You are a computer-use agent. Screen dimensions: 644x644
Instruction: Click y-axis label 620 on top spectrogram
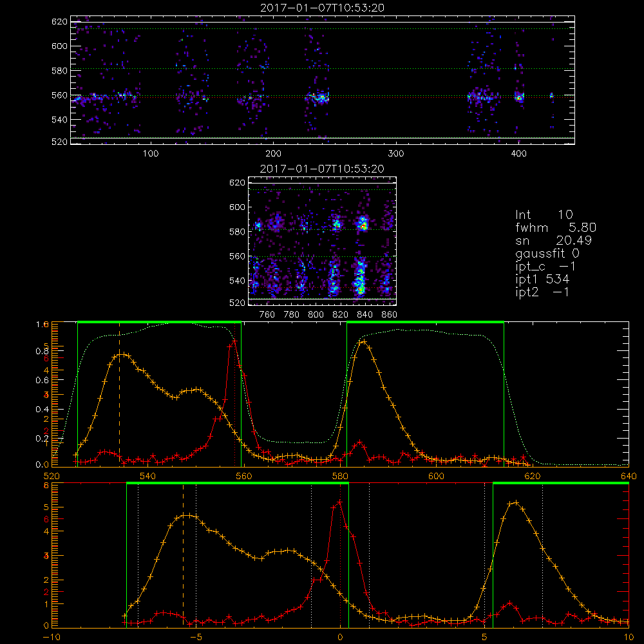pos(59,22)
